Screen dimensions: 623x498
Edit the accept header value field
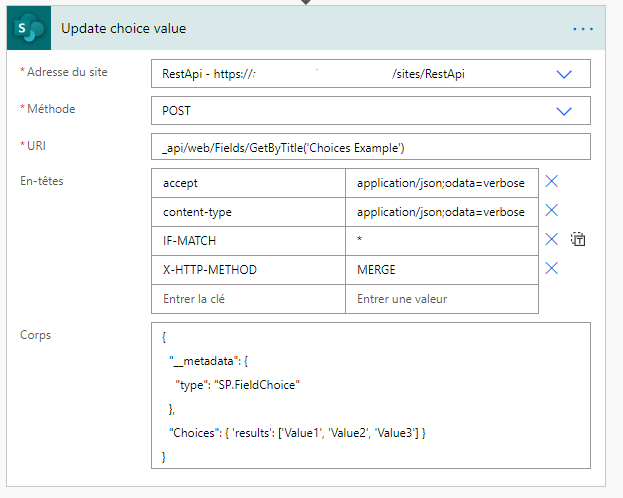coord(442,183)
